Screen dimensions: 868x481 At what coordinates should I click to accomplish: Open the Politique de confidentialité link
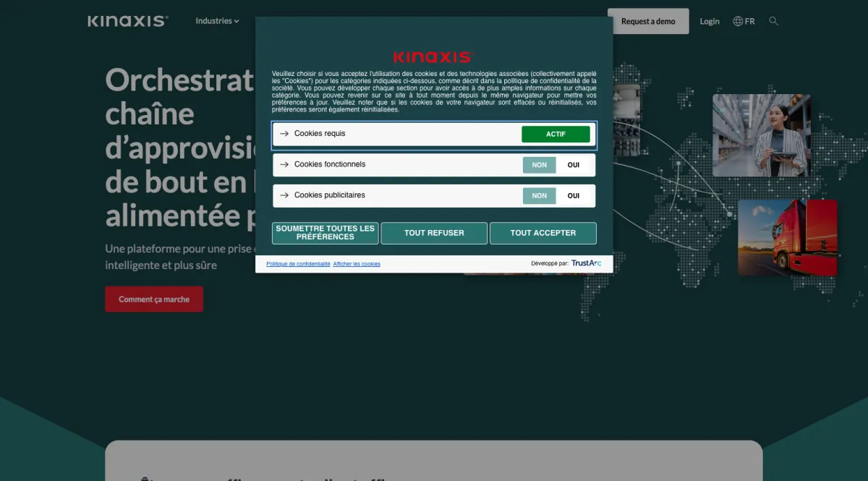tap(297, 263)
